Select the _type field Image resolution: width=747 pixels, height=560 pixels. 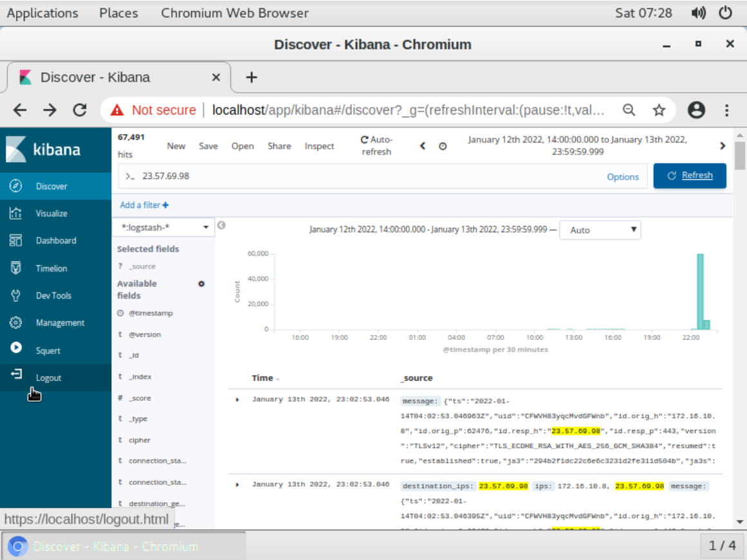(138, 419)
